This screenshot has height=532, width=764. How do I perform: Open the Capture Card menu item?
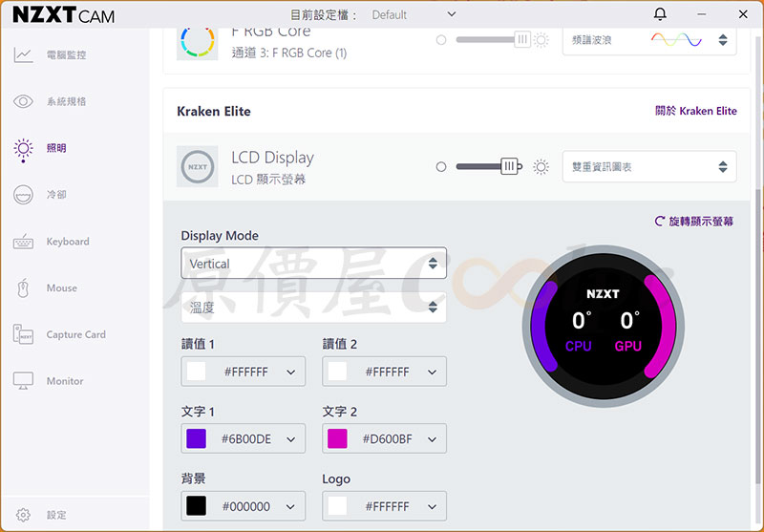[x=76, y=334]
